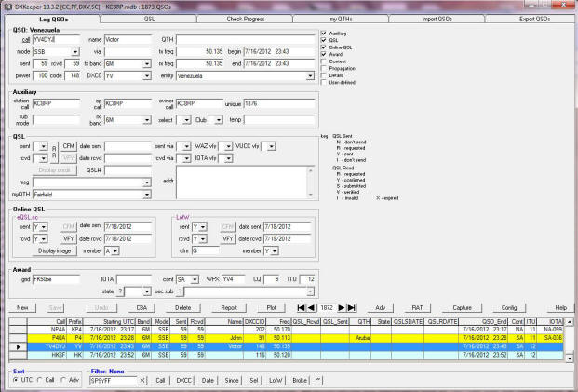Open the DXCC prefix dropdown

point(147,76)
